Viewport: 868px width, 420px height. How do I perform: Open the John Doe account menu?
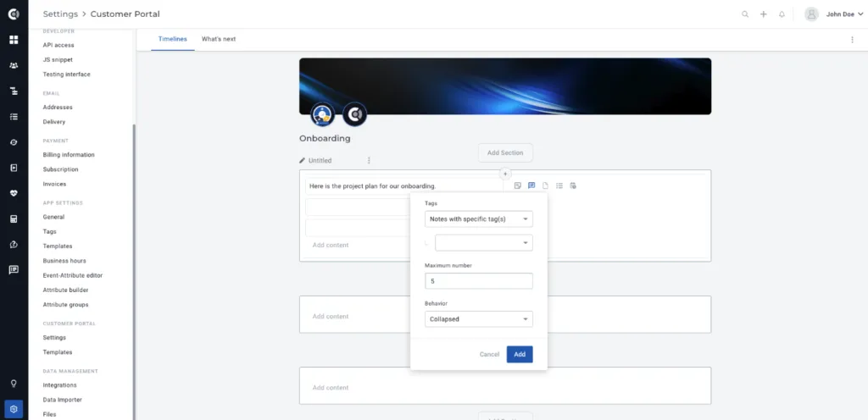pos(845,14)
